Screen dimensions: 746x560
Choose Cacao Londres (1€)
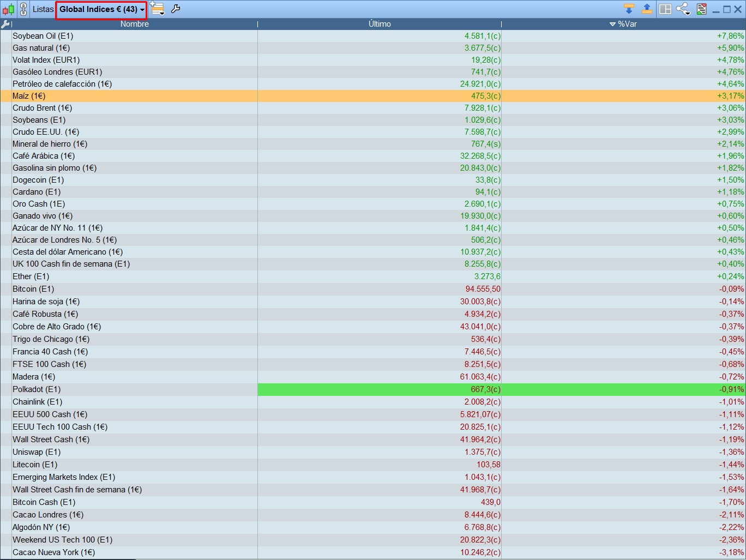click(x=48, y=515)
